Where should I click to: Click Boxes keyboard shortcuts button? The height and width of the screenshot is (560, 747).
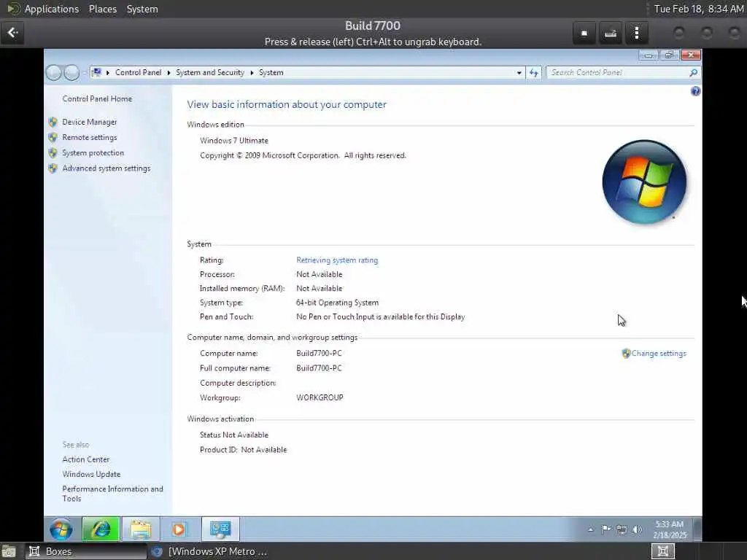(611, 33)
